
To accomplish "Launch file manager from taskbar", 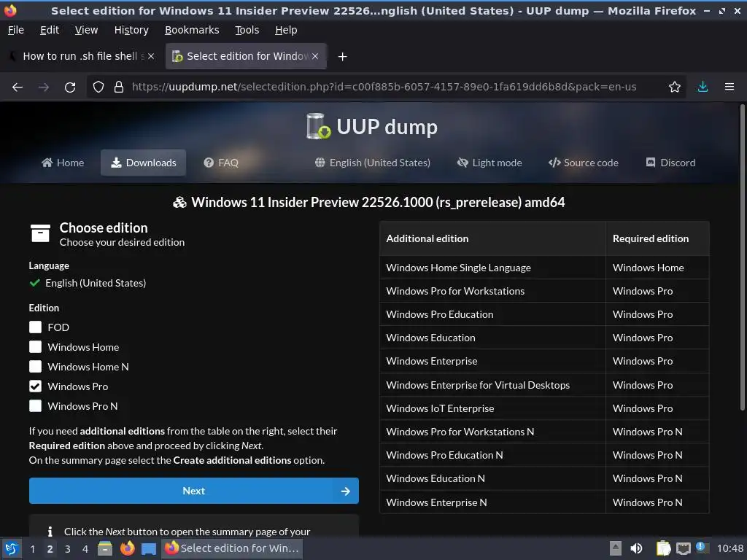I will (105, 548).
